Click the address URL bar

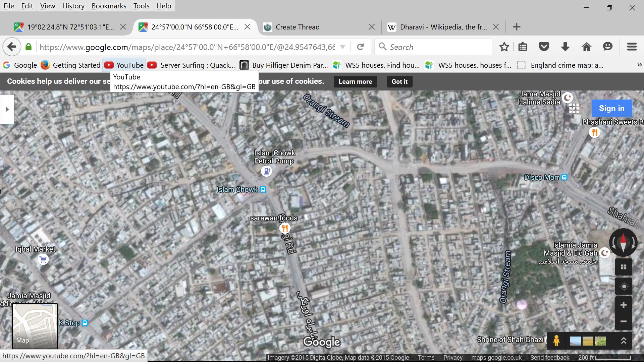[x=187, y=47]
